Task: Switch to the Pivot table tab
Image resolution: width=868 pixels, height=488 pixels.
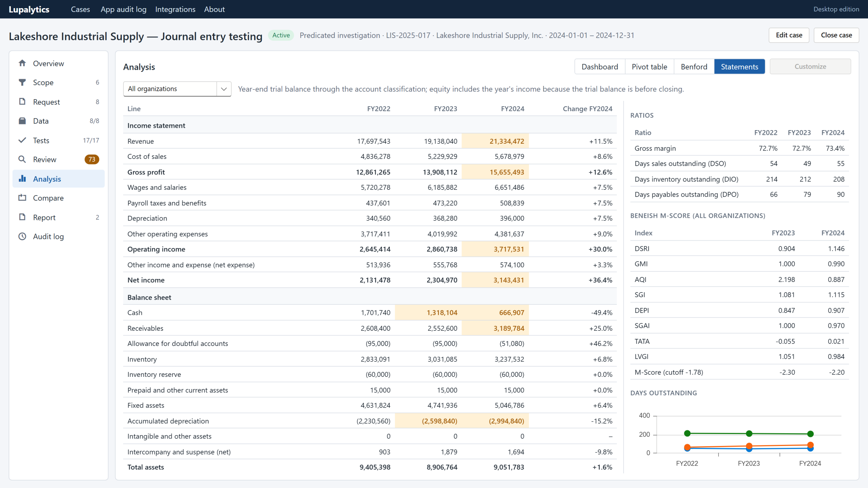Action: pyautogui.click(x=649, y=67)
